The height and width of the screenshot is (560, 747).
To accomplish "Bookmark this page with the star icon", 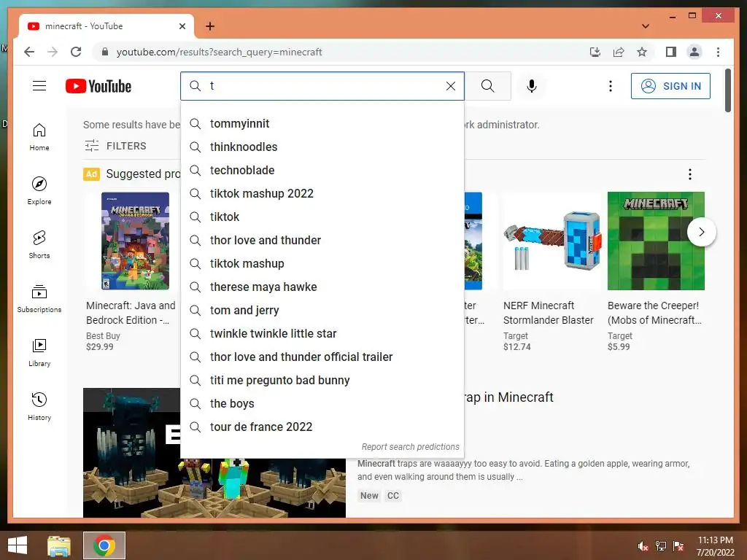I will click(x=642, y=52).
